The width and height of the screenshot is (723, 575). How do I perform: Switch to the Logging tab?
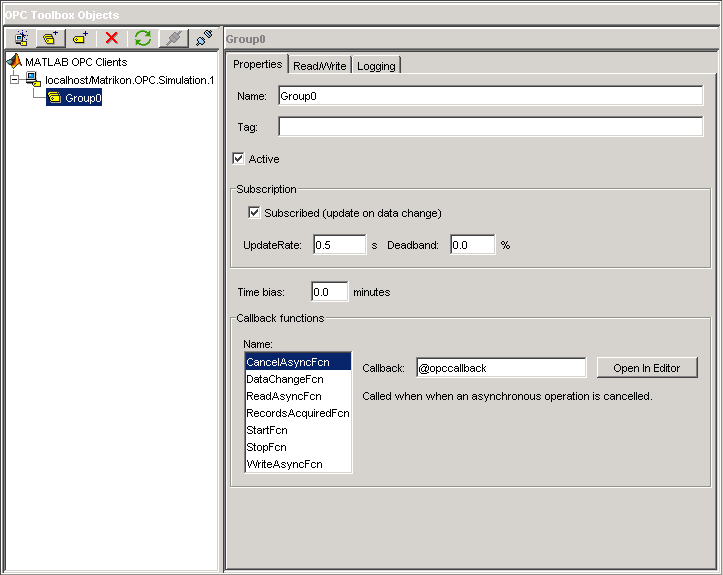pyautogui.click(x=376, y=66)
